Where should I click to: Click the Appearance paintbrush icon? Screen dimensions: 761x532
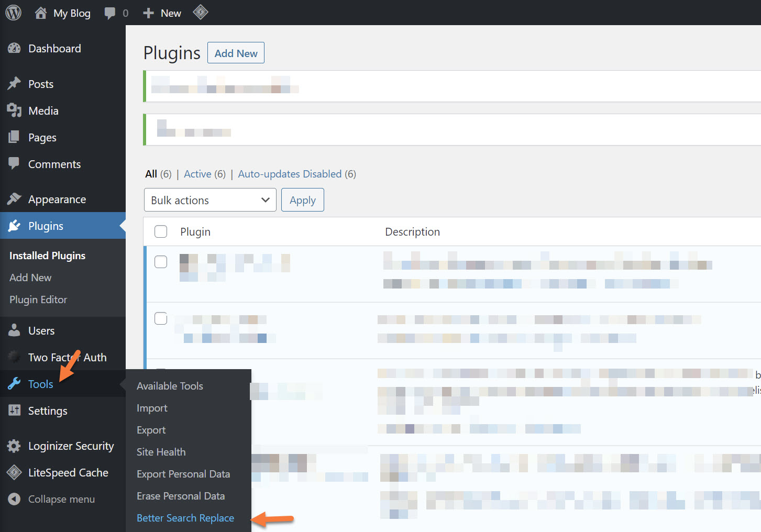coord(14,199)
